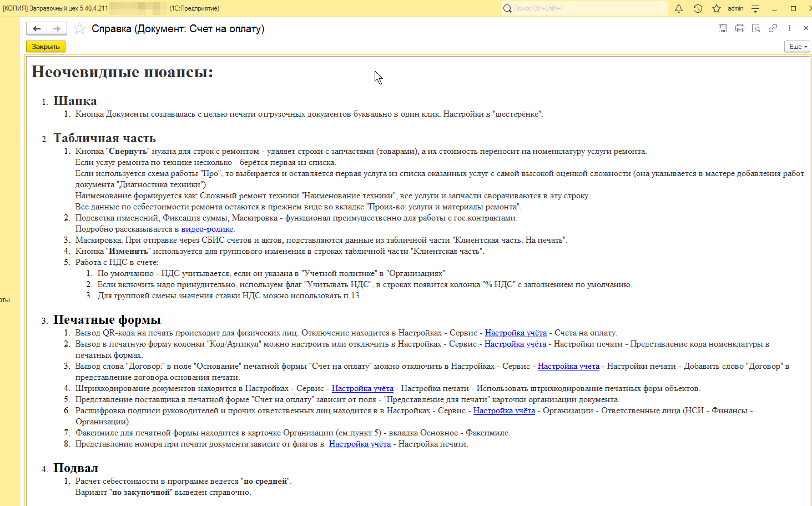
Task: Get a link to this page
Action: coord(773,28)
